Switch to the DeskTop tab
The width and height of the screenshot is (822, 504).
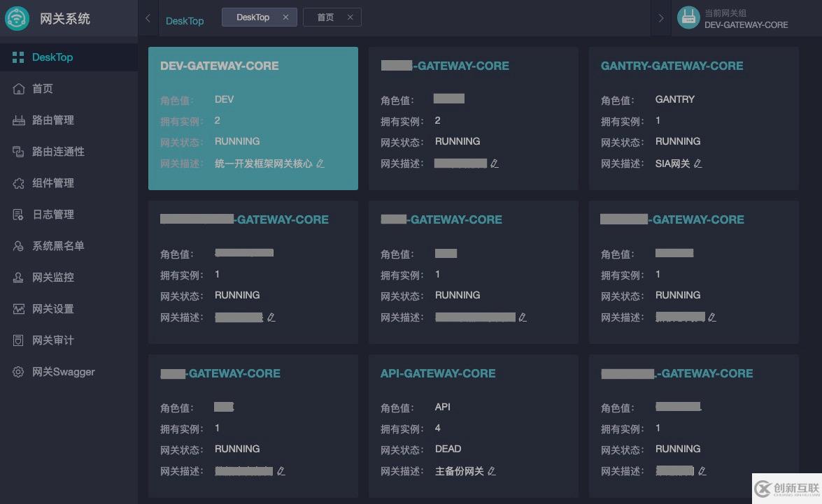point(253,17)
